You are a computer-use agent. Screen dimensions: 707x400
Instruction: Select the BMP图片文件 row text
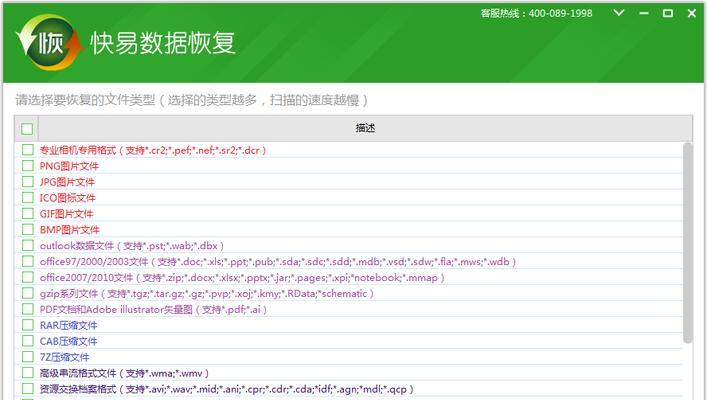coord(69,230)
